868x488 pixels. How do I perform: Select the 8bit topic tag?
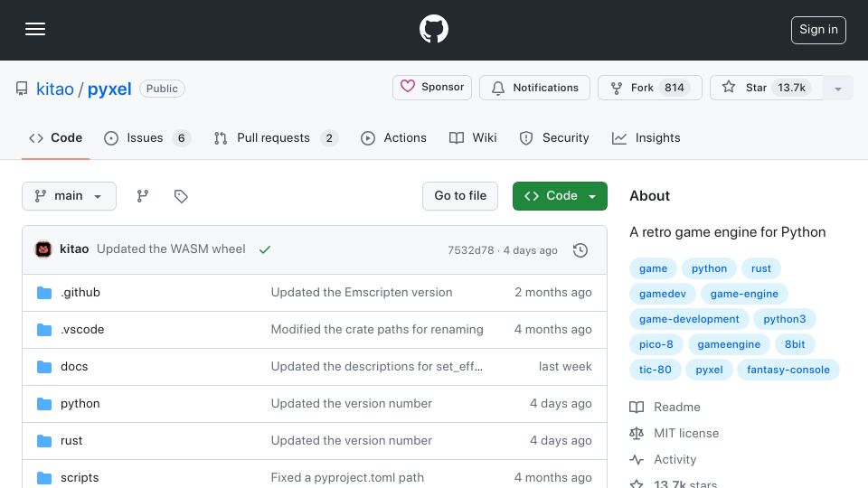[795, 344]
